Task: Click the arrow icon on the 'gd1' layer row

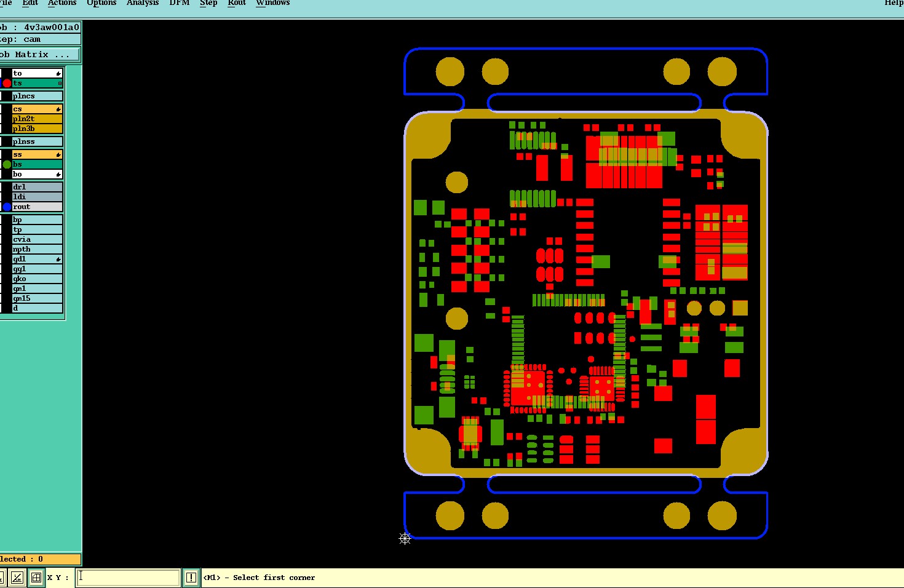Action: [x=58, y=259]
